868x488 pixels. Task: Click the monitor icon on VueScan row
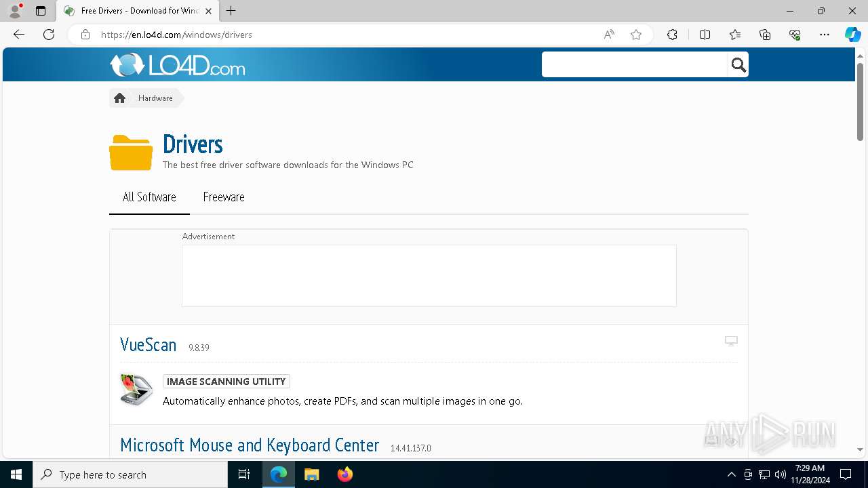pos(731,341)
